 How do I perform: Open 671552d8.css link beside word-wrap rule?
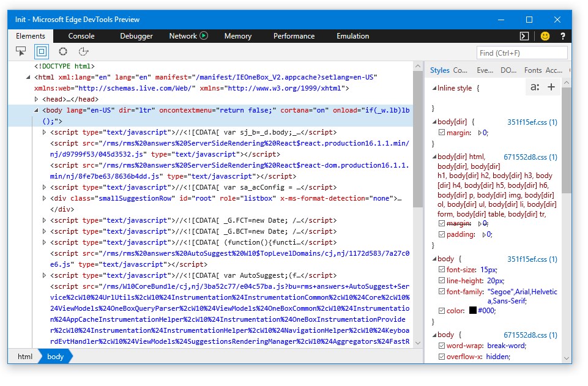pyautogui.click(x=530, y=335)
